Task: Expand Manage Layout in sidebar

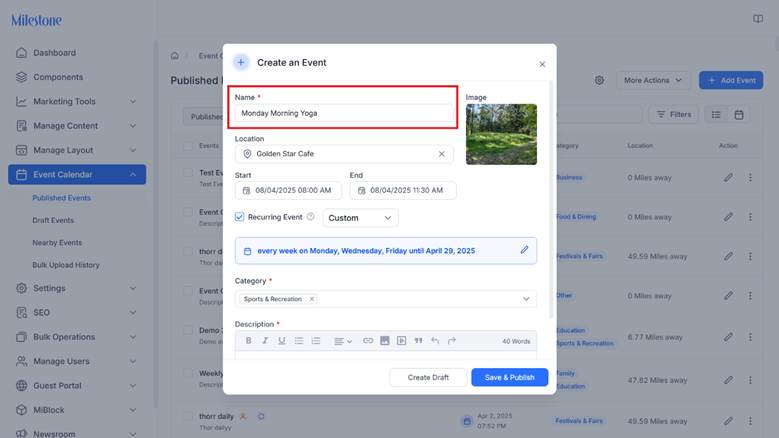Action: [x=133, y=150]
